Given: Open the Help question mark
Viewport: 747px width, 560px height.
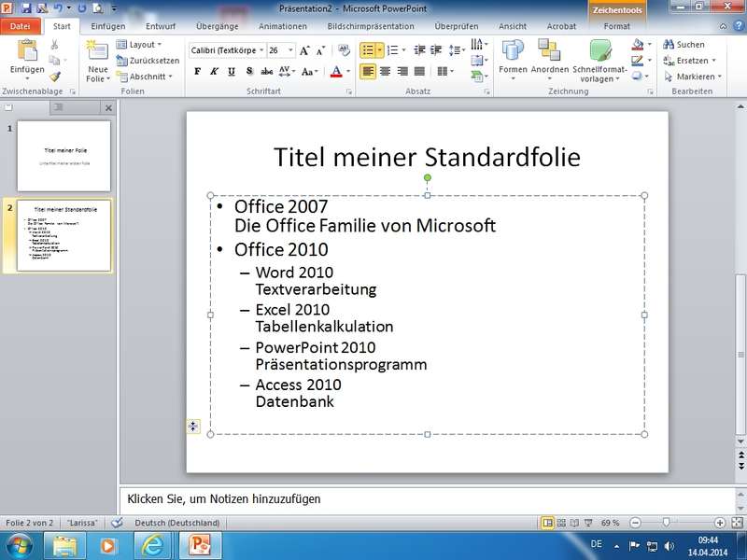Looking at the screenshot, I should (x=740, y=26).
